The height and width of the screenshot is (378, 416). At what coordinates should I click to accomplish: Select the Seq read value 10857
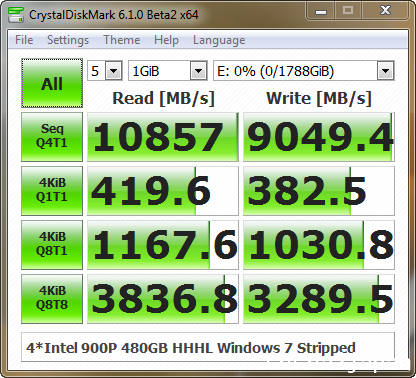click(163, 137)
